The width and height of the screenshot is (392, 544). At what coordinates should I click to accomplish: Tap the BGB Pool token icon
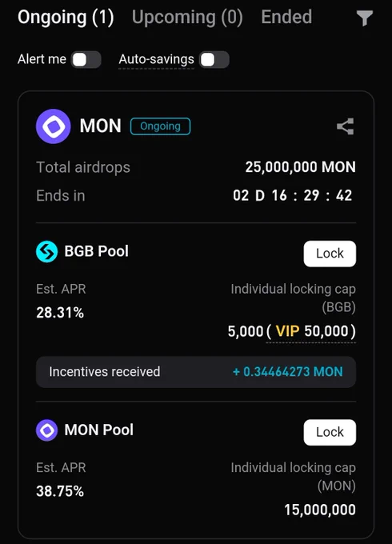click(x=47, y=251)
